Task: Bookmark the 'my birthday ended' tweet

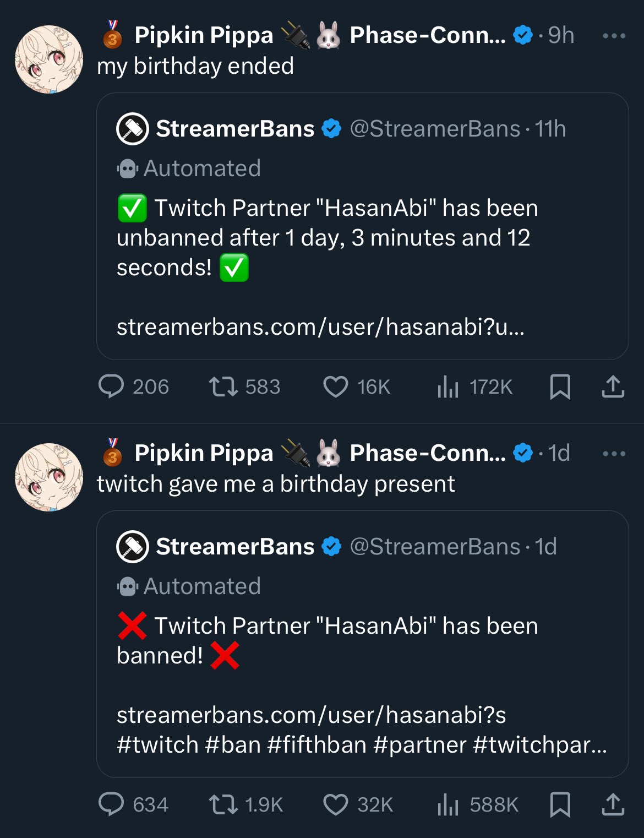Action: coord(560,387)
